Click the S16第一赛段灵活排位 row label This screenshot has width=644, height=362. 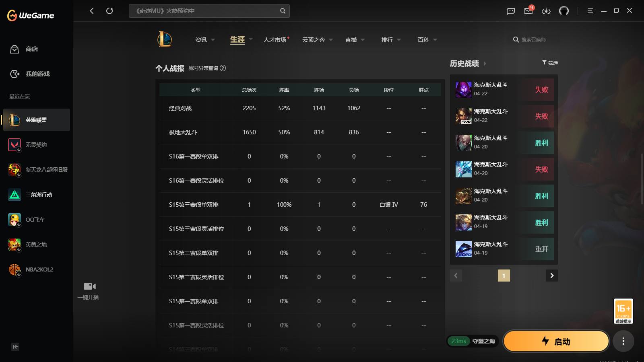coord(196,181)
